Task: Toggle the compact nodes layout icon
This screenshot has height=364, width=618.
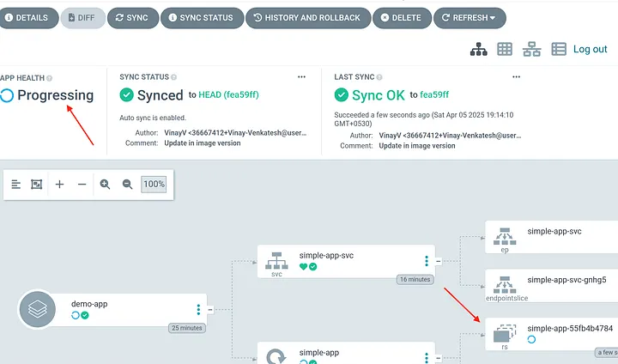Action: 15,184
